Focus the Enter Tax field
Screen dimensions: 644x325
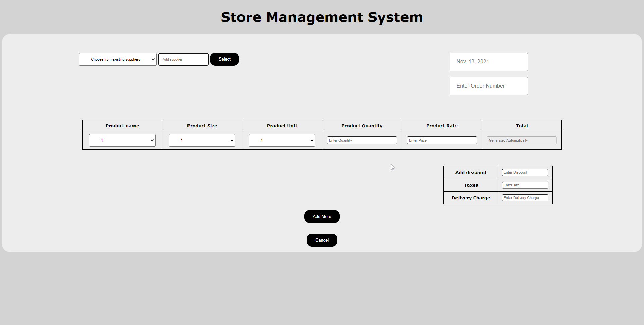(x=525, y=185)
